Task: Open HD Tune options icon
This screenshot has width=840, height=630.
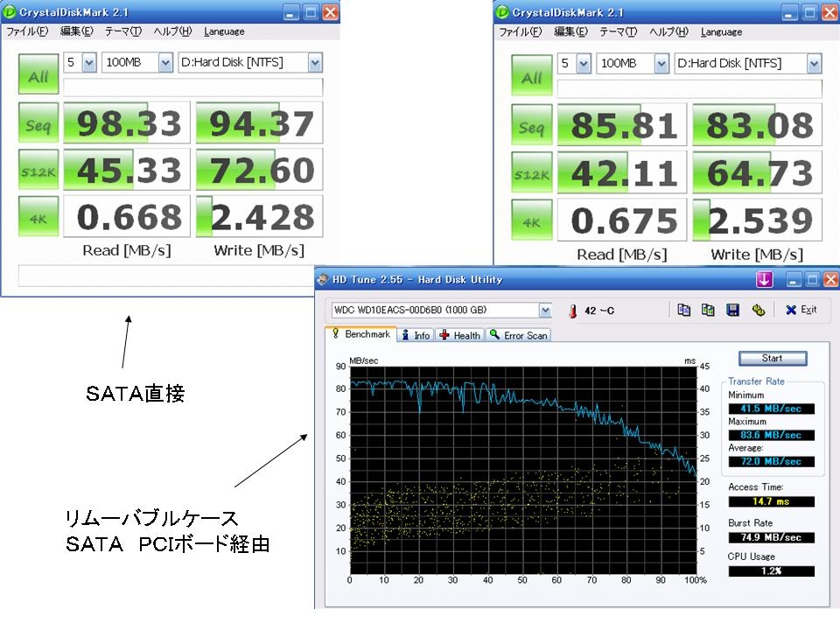Action: (758, 310)
